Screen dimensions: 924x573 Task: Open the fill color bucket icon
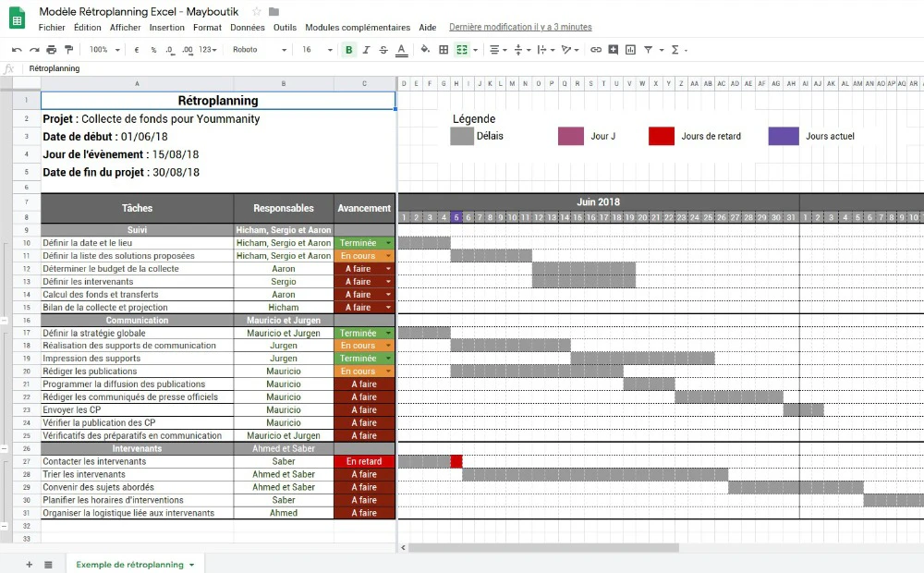tap(425, 50)
